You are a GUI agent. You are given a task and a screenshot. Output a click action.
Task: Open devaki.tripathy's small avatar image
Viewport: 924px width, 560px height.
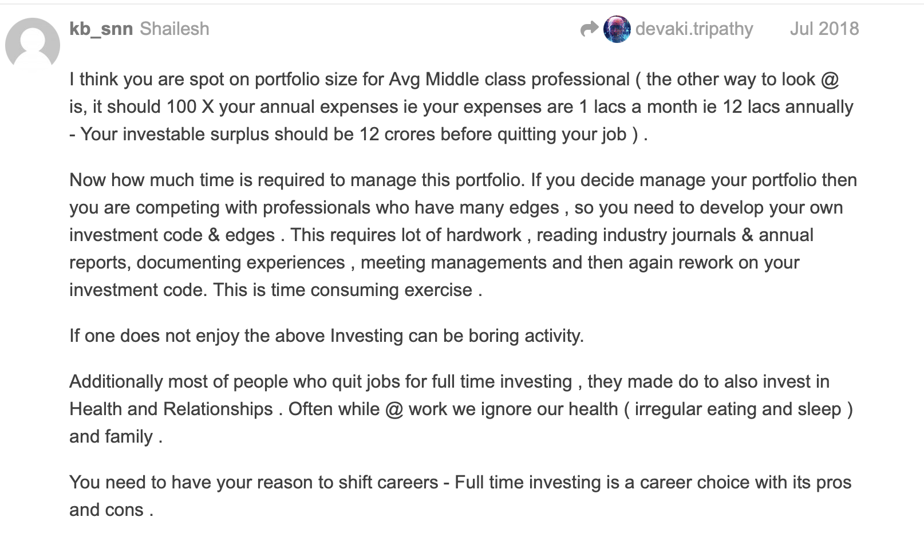coord(617,29)
